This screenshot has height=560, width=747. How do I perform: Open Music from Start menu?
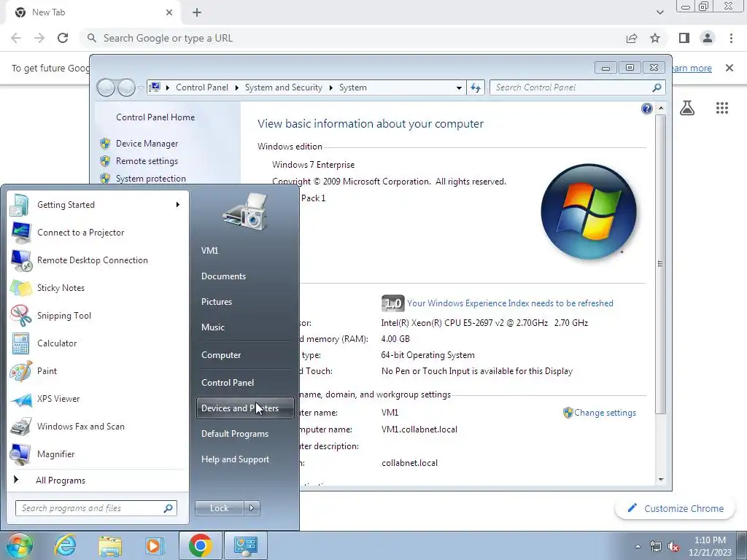[x=245, y=327]
